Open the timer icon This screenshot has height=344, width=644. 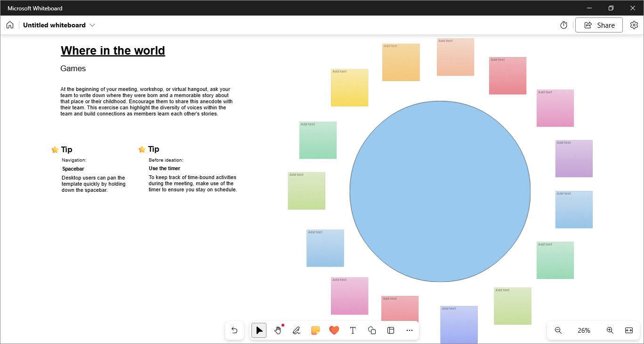point(563,25)
